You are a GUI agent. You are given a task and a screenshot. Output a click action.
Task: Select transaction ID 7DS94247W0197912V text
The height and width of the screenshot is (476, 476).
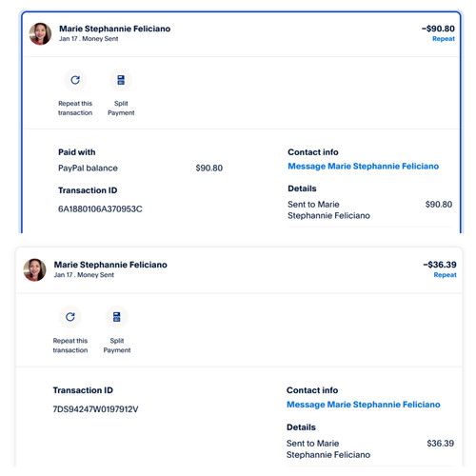point(95,409)
